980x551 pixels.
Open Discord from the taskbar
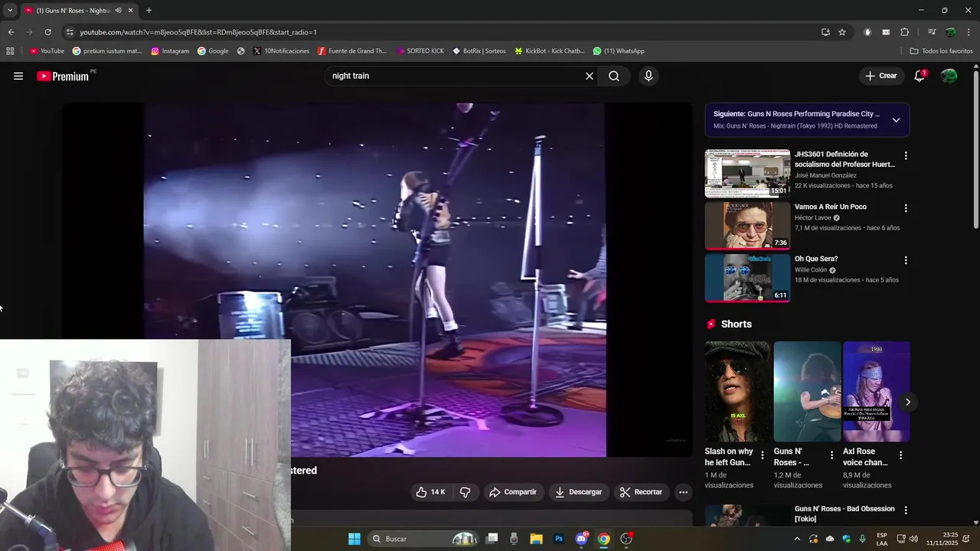pos(581,539)
